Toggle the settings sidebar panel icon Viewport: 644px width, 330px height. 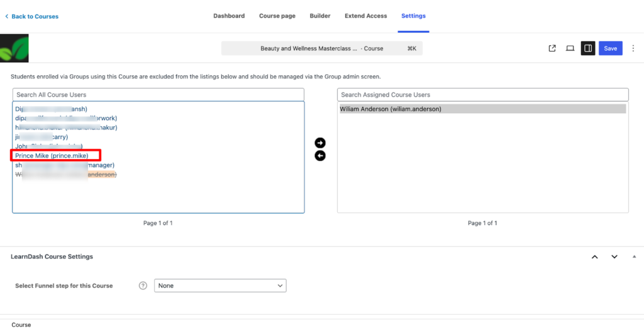coord(588,48)
